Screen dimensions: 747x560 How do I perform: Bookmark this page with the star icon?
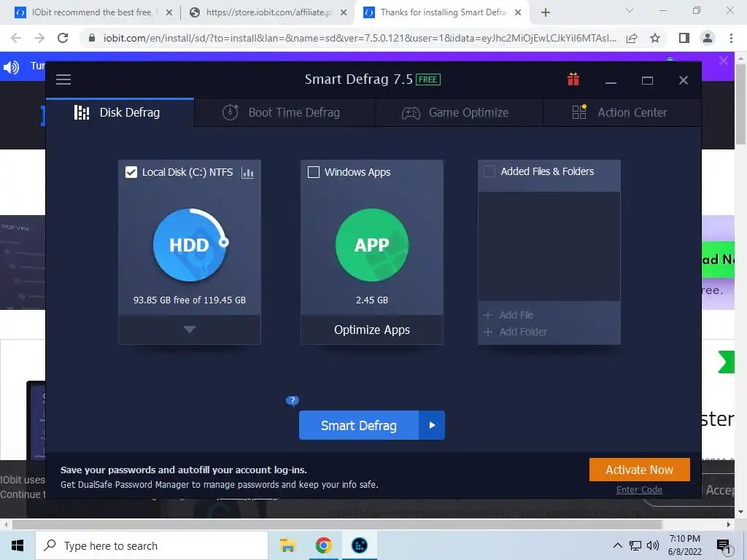click(655, 38)
